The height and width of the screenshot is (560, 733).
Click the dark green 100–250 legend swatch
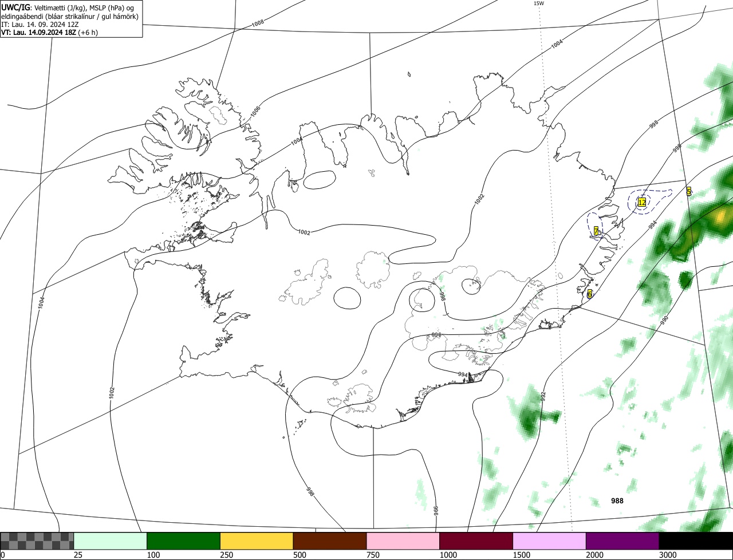pyautogui.click(x=184, y=541)
